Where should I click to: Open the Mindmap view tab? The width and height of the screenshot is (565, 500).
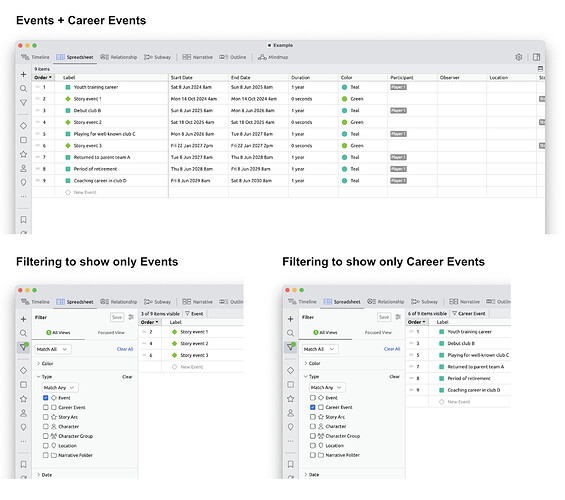coord(273,57)
